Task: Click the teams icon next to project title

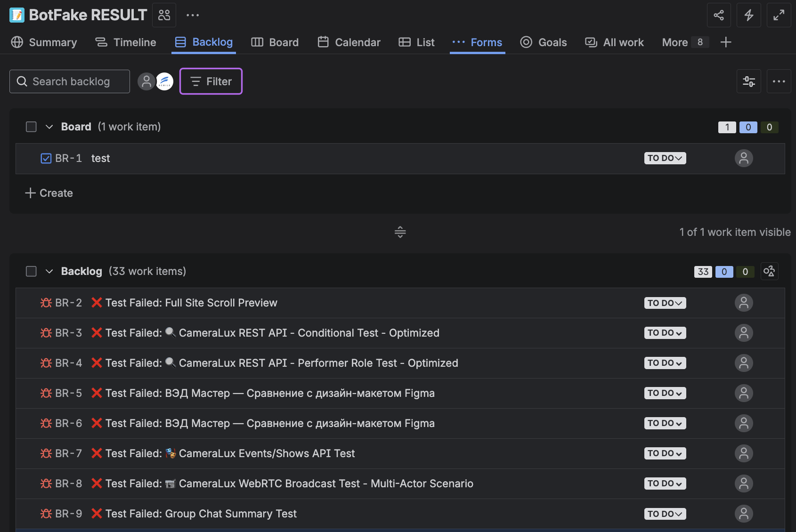Action: [x=164, y=15]
